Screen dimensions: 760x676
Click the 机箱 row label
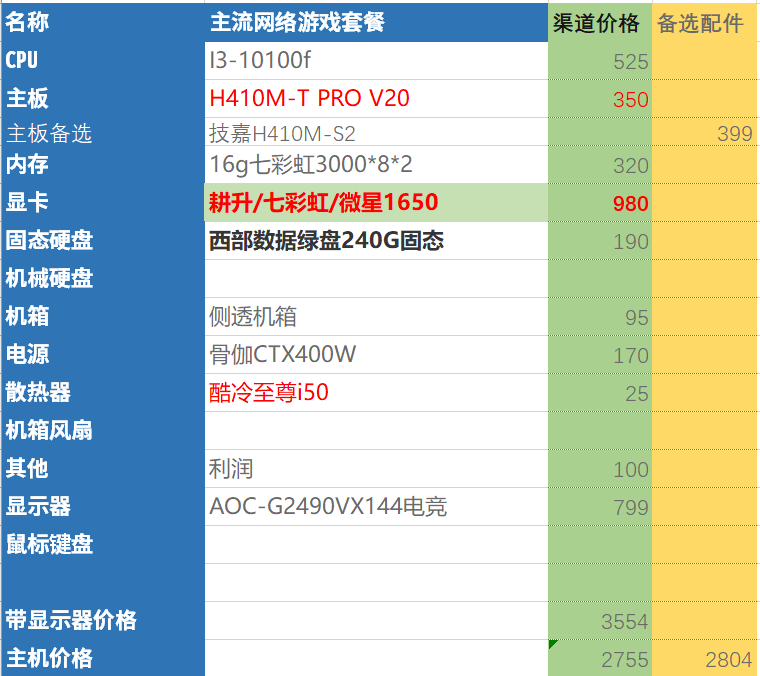pos(103,316)
